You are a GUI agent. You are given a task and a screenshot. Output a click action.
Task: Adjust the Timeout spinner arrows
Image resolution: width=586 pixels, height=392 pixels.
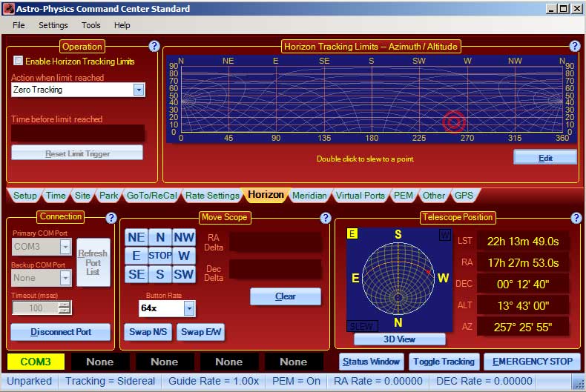tap(65, 308)
